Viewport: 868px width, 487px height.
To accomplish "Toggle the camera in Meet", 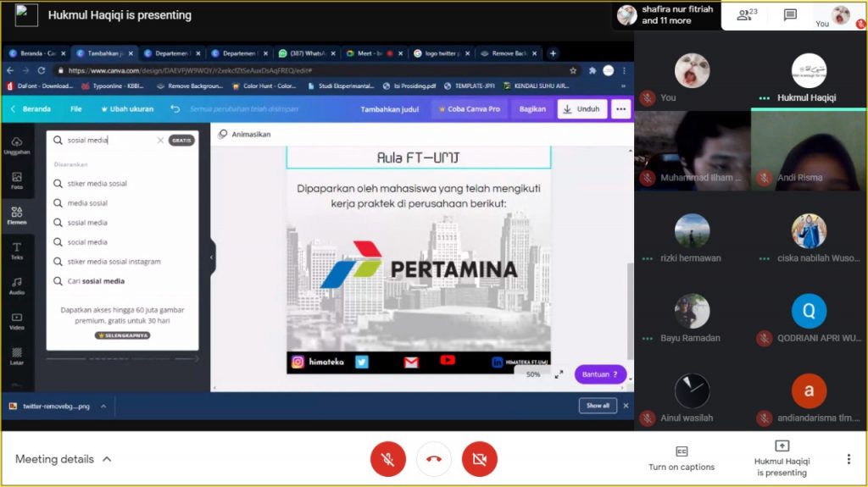I will 480,459.
